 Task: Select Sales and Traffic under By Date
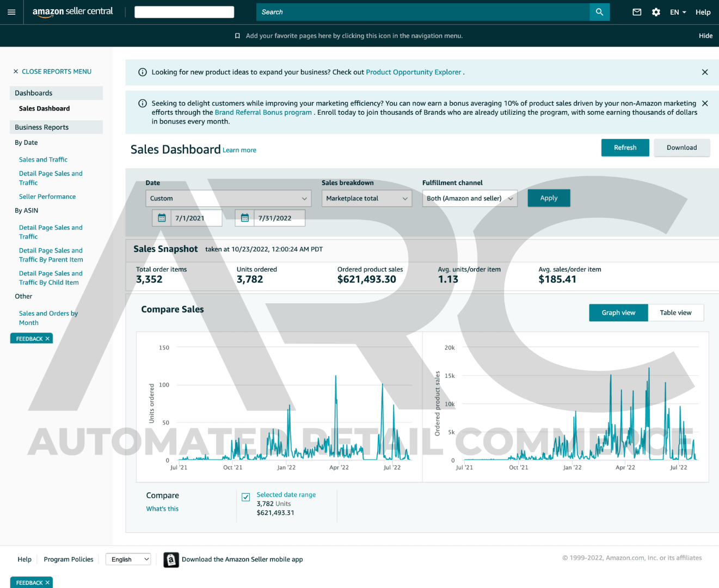43,159
